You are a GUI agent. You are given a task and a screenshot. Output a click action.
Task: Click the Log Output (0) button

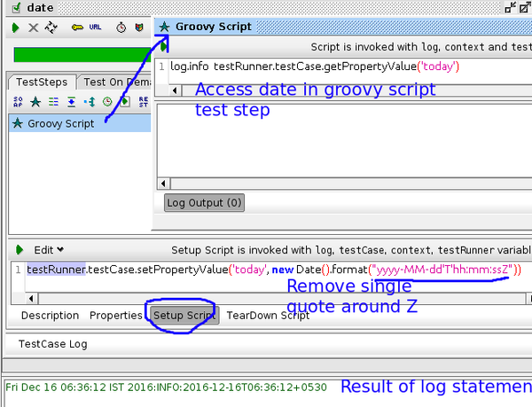pyautogui.click(x=204, y=202)
